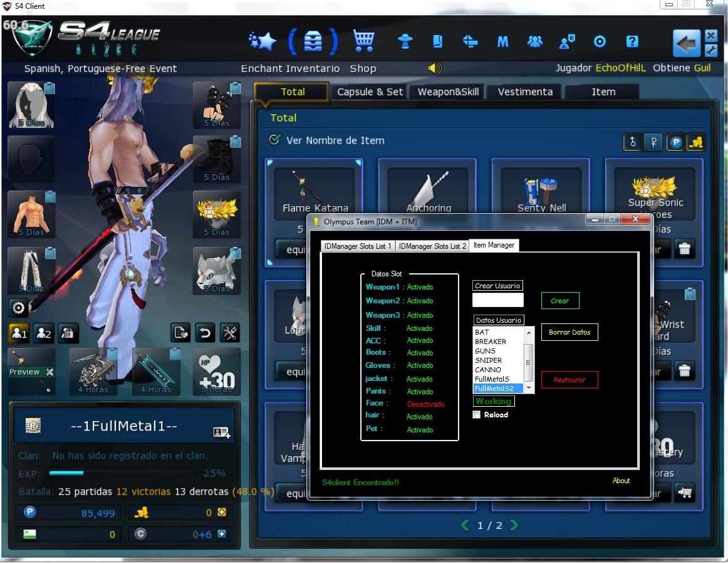Delete the Super Sonic item with trash icon

point(684,249)
